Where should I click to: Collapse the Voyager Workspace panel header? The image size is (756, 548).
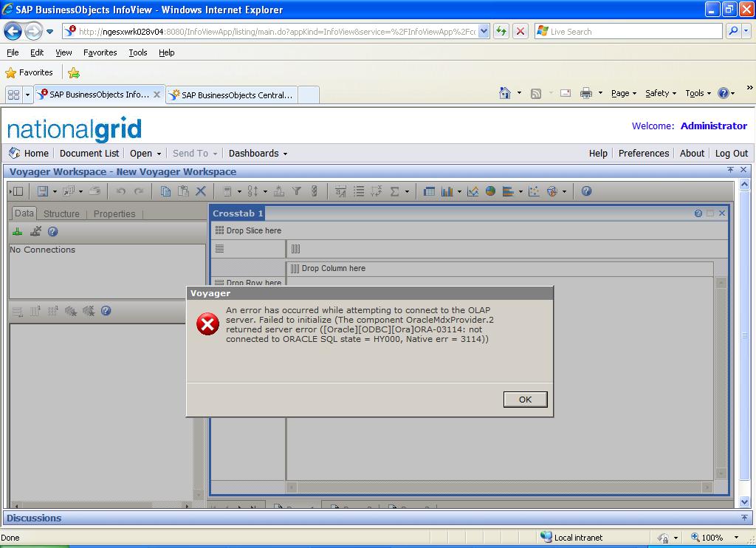pyautogui.click(x=730, y=170)
